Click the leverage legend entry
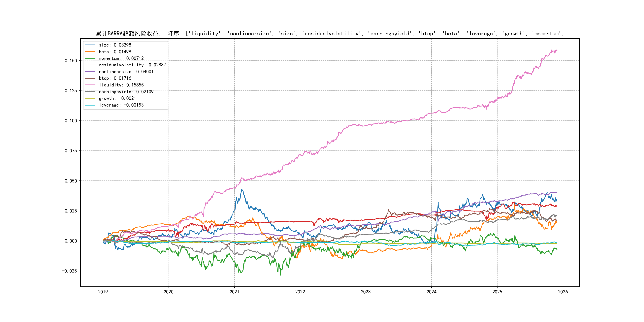 click(121, 105)
